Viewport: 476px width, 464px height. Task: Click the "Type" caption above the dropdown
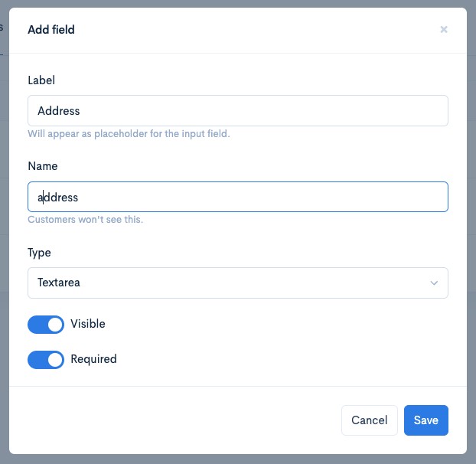tap(39, 253)
